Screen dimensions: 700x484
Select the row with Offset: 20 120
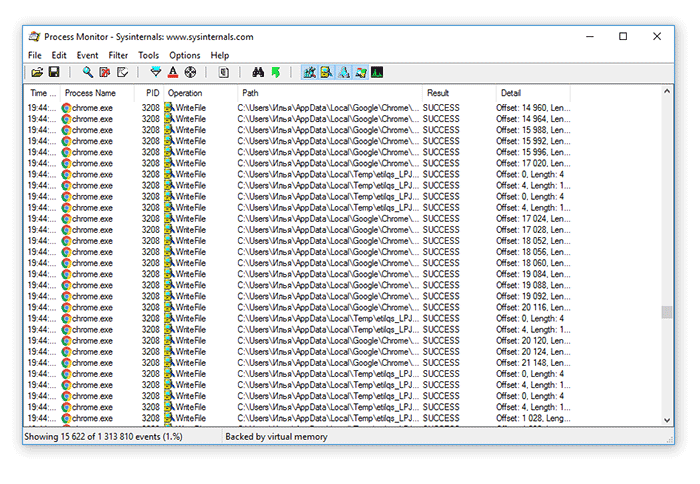point(299,341)
